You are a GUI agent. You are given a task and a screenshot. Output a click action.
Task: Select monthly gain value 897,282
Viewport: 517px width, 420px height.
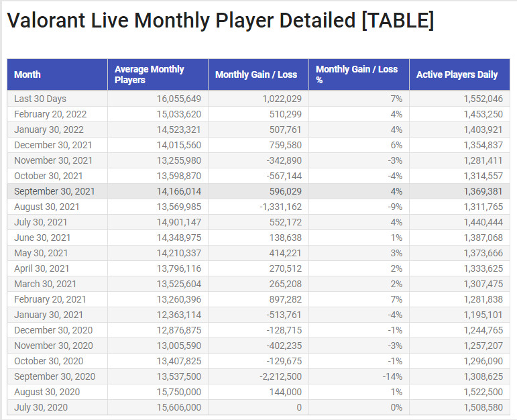(285, 300)
